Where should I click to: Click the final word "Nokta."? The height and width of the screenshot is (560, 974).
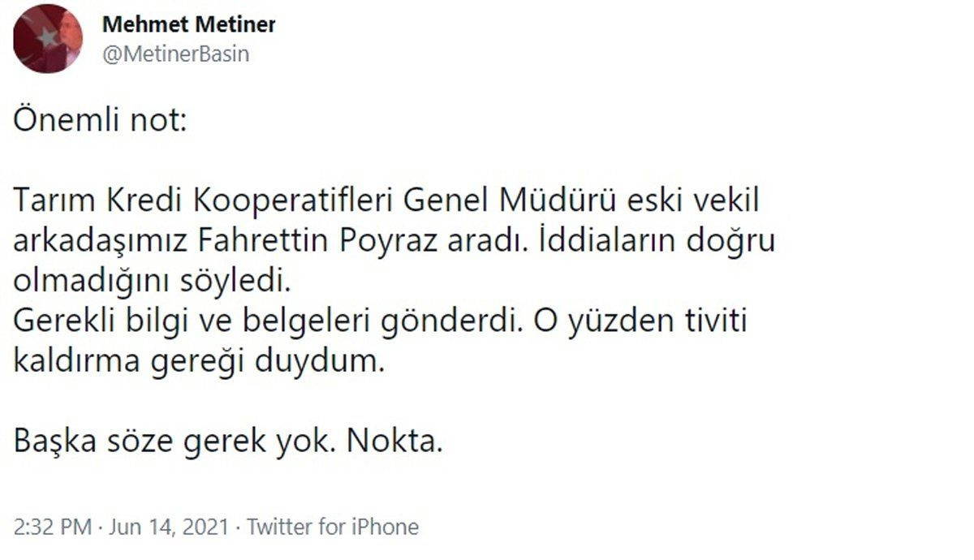coord(394,442)
